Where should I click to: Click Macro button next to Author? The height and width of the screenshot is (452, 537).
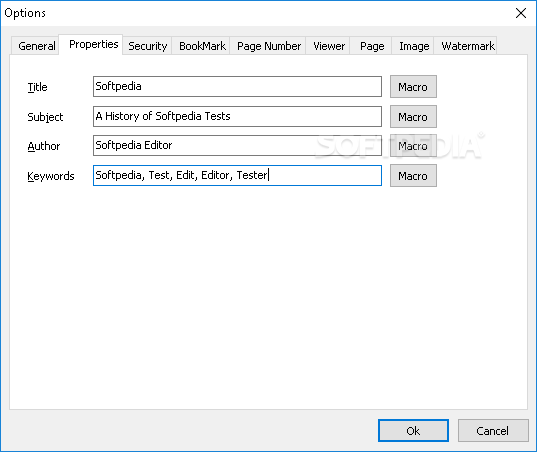click(413, 146)
